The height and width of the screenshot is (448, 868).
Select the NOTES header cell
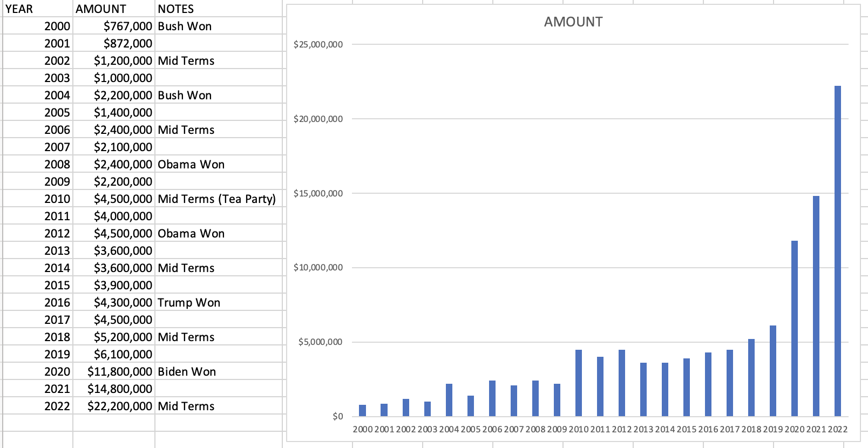218,9
